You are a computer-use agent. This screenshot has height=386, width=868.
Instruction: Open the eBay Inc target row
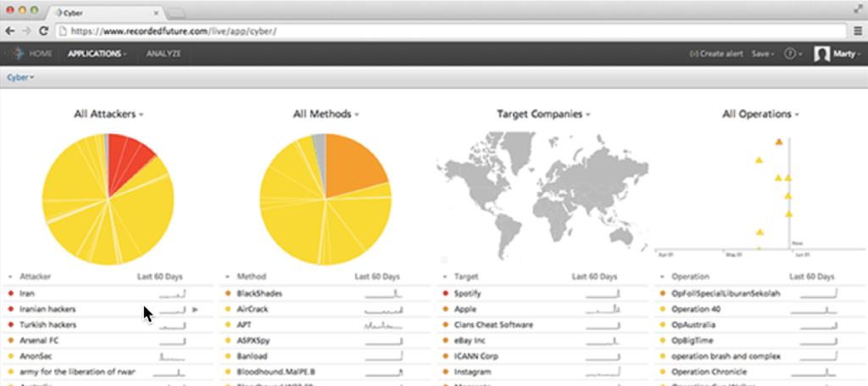click(x=543, y=340)
